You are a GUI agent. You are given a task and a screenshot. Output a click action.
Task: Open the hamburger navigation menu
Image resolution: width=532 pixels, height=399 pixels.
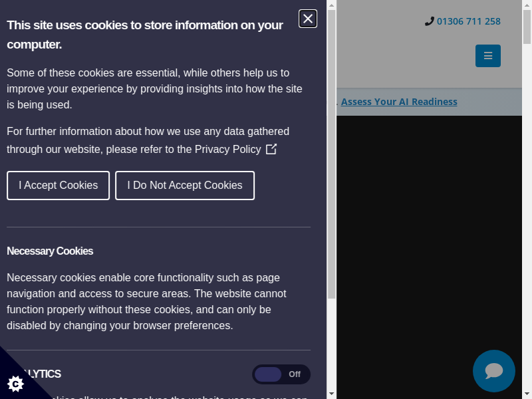tap(488, 56)
